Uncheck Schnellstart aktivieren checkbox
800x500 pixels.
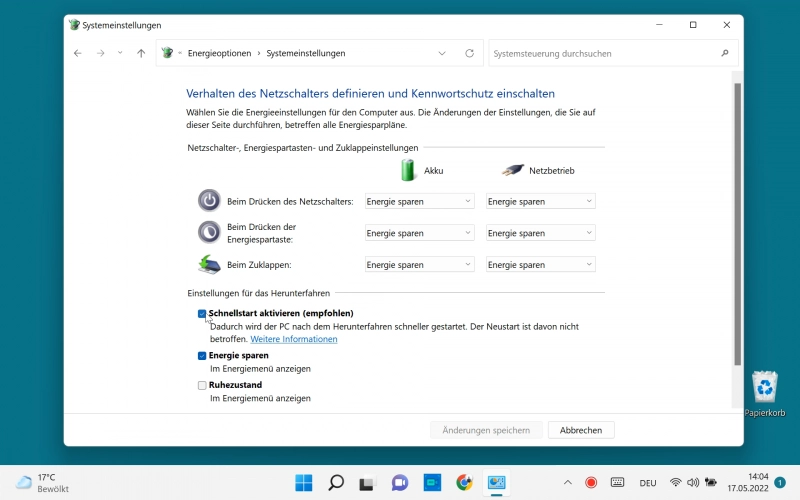click(x=202, y=314)
